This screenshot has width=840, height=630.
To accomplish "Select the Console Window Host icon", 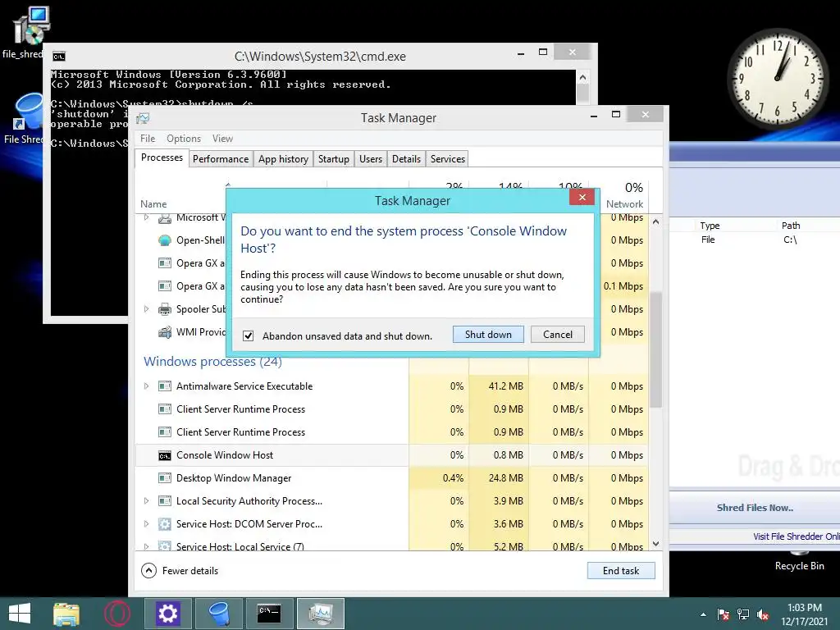I will (x=164, y=455).
